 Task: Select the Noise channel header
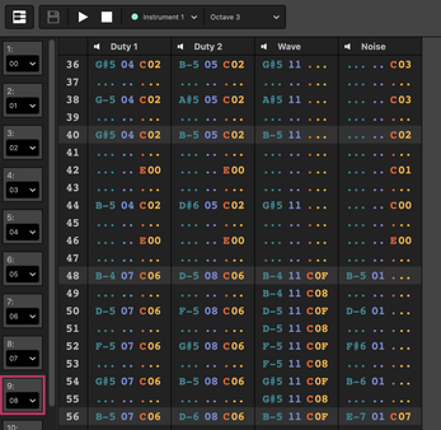coord(380,47)
